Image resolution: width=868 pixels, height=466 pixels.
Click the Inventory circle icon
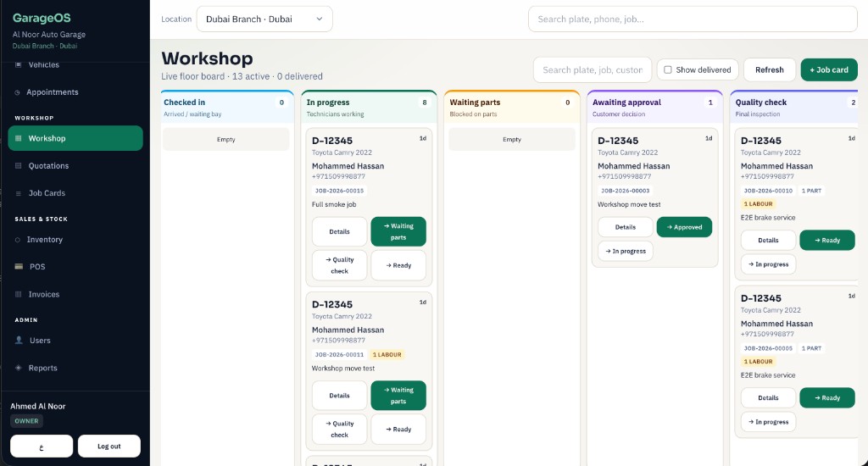point(18,240)
